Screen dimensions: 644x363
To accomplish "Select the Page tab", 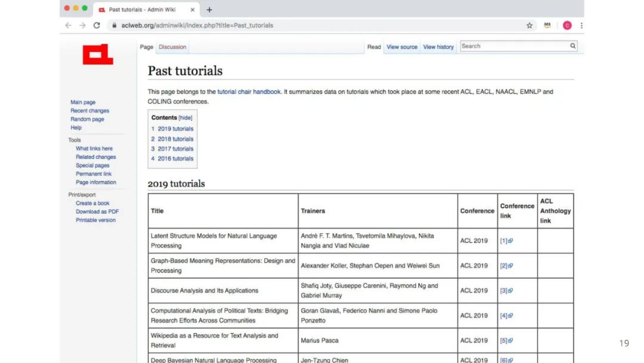I will tap(146, 47).
